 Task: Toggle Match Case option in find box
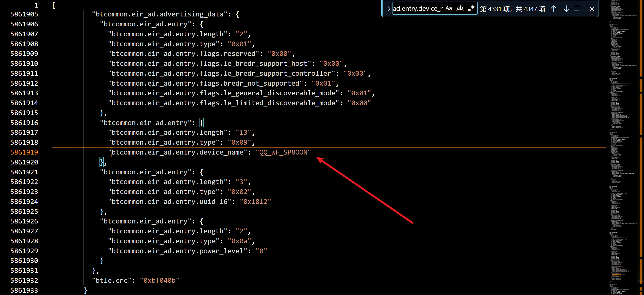(449, 8)
